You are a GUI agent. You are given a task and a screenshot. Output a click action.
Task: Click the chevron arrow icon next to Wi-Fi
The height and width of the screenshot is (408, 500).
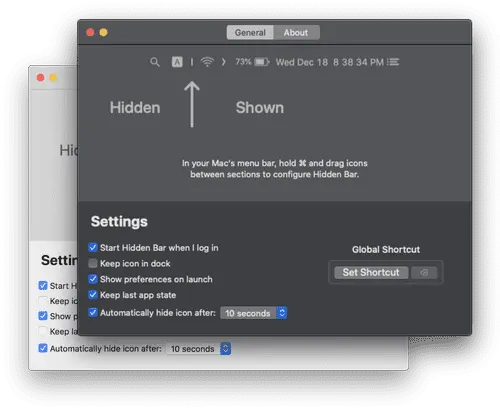pos(224,62)
